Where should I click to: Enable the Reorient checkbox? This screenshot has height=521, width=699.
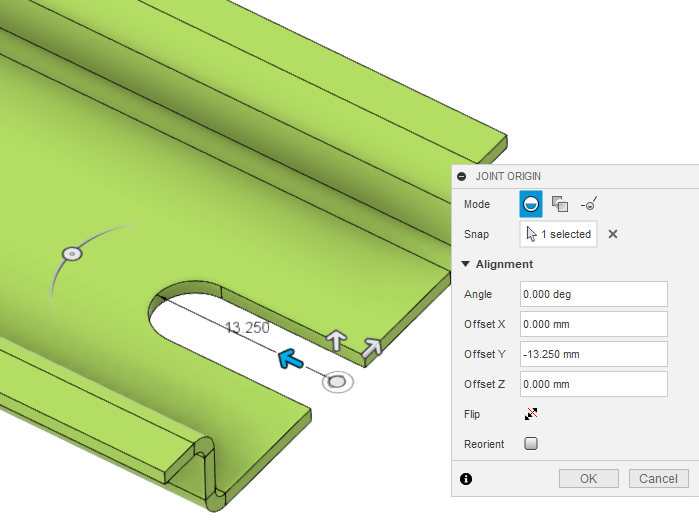pyautogui.click(x=531, y=444)
